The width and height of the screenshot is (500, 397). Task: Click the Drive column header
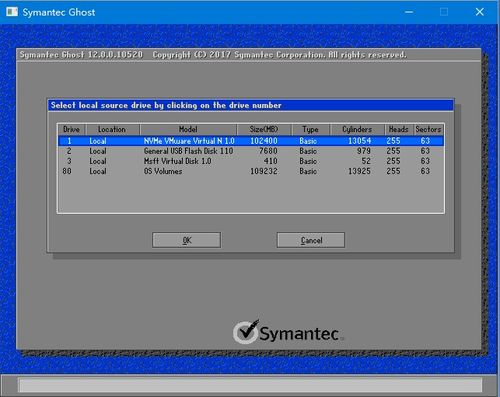(x=72, y=129)
